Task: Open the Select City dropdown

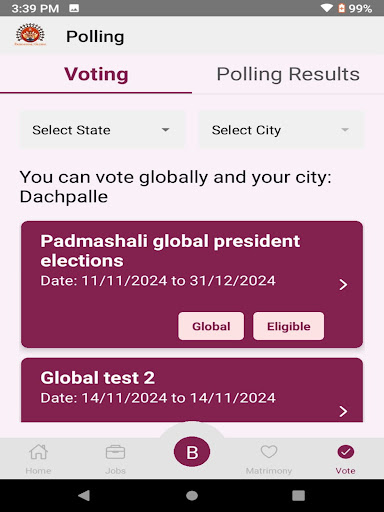Action: click(281, 130)
